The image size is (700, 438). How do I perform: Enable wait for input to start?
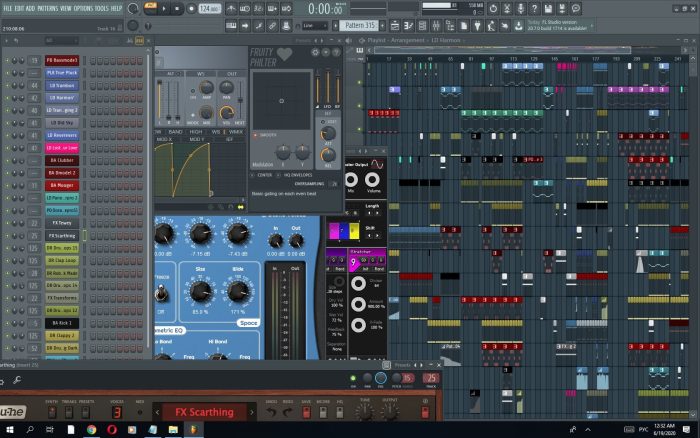pos(245,8)
